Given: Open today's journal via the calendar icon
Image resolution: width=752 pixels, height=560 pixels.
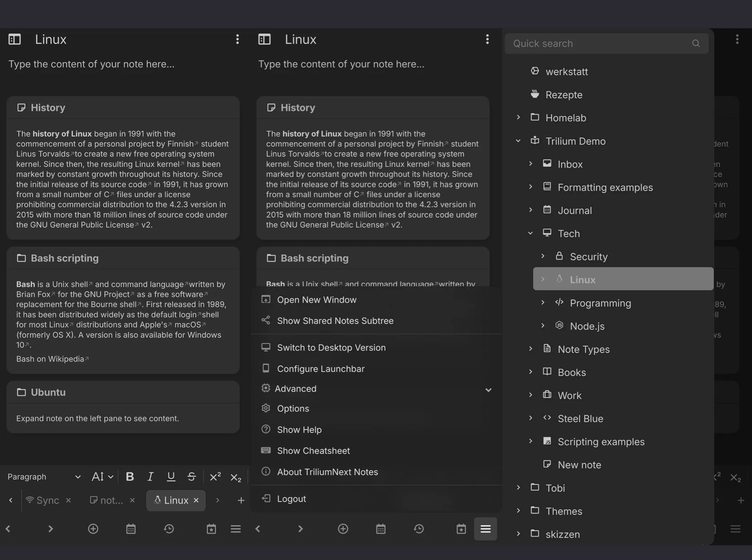Looking at the screenshot, I should pos(131,529).
